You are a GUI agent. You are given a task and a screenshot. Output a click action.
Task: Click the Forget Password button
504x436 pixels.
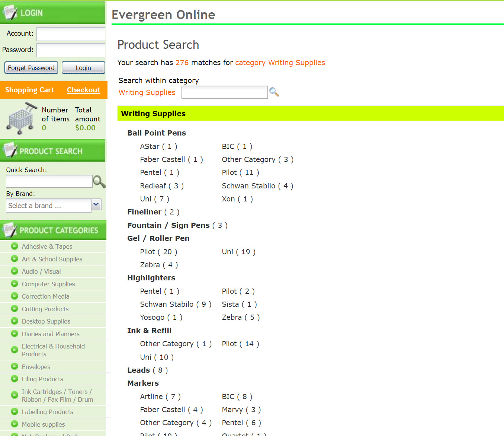click(x=31, y=68)
